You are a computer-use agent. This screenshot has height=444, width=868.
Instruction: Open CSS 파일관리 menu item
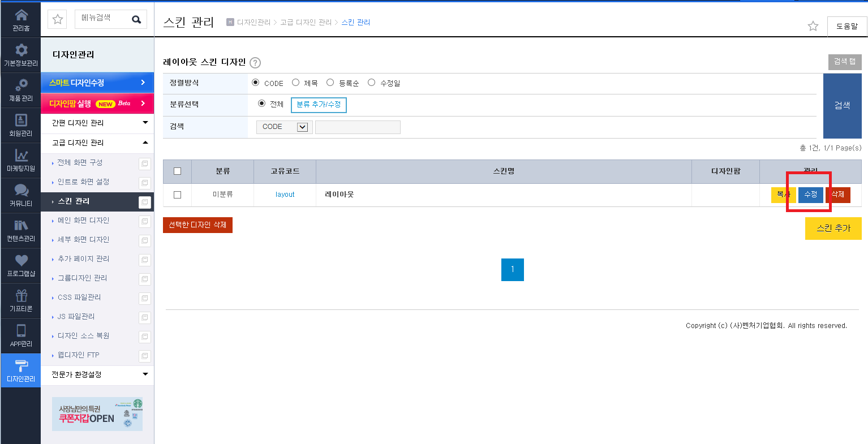pyautogui.click(x=79, y=298)
